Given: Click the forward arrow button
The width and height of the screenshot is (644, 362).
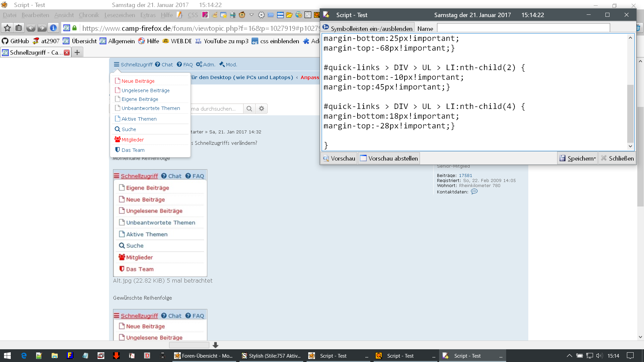Looking at the screenshot, I should coord(42,28).
